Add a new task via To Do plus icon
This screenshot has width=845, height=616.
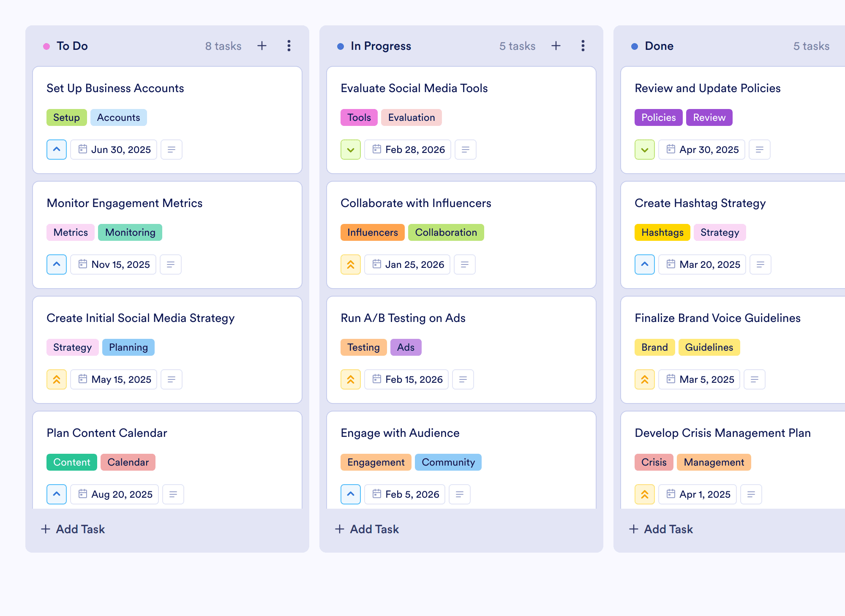[x=262, y=46]
